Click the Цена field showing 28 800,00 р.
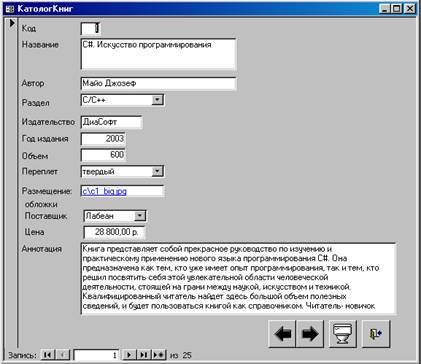Screen dimensions: 421x364 [x=114, y=232]
